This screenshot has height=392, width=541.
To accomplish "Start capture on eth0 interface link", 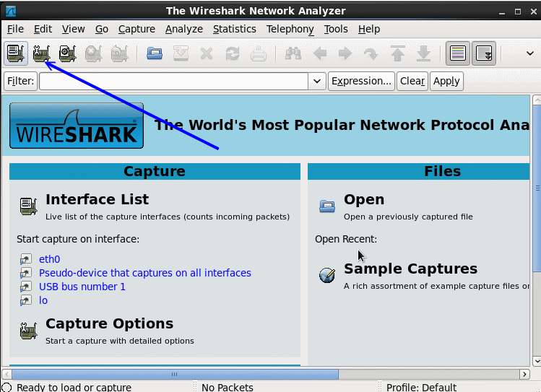I will click(49, 259).
